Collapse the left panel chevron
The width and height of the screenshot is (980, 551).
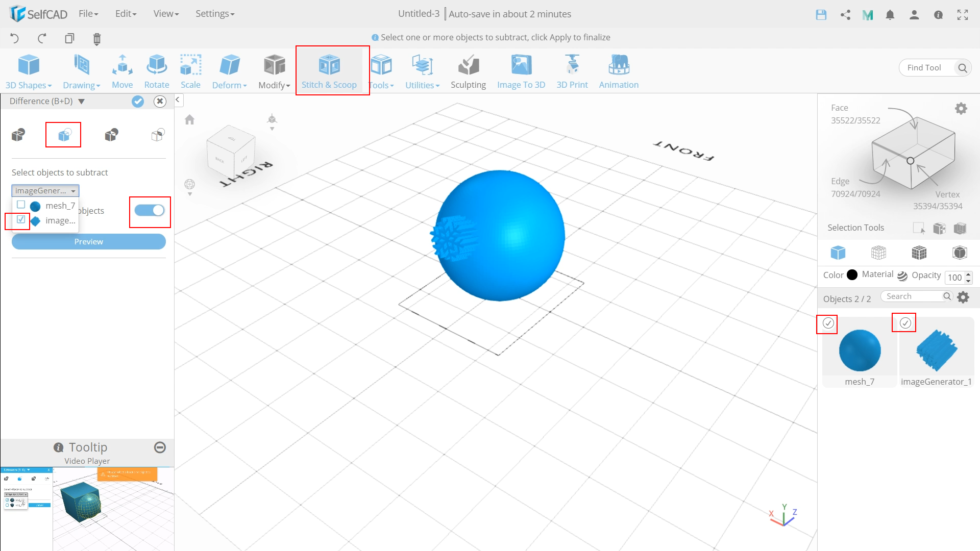[x=178, y=100]
